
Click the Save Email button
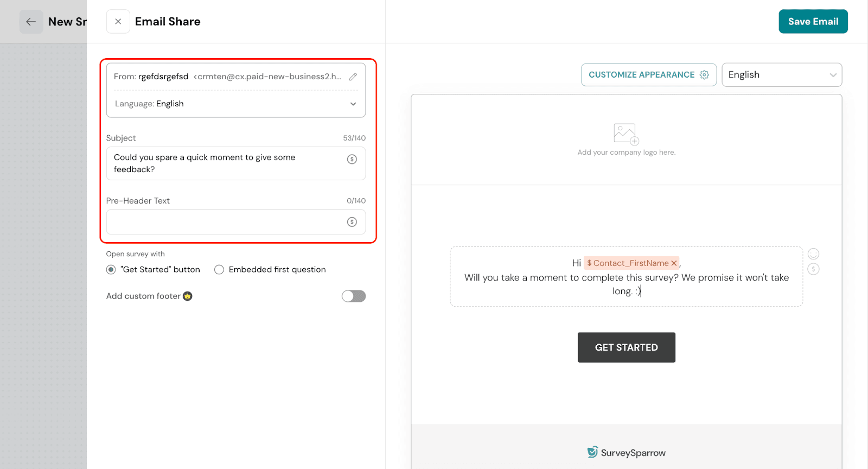click(x=813, y=22)
